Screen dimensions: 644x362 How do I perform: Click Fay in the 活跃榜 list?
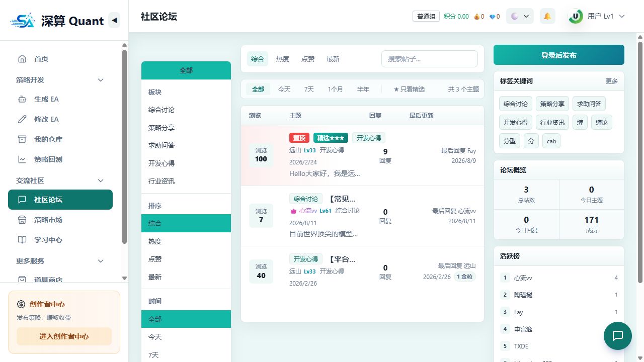coord(518,312)
